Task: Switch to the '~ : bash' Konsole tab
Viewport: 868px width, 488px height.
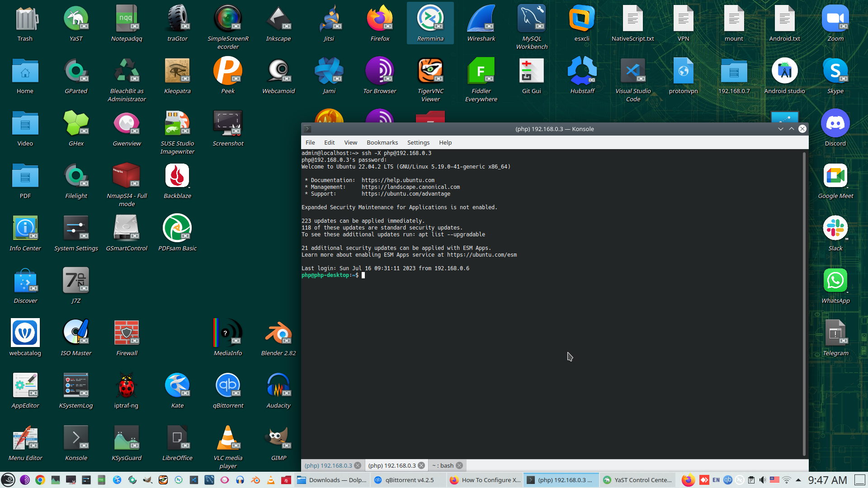Action: [x=443, y=465]
